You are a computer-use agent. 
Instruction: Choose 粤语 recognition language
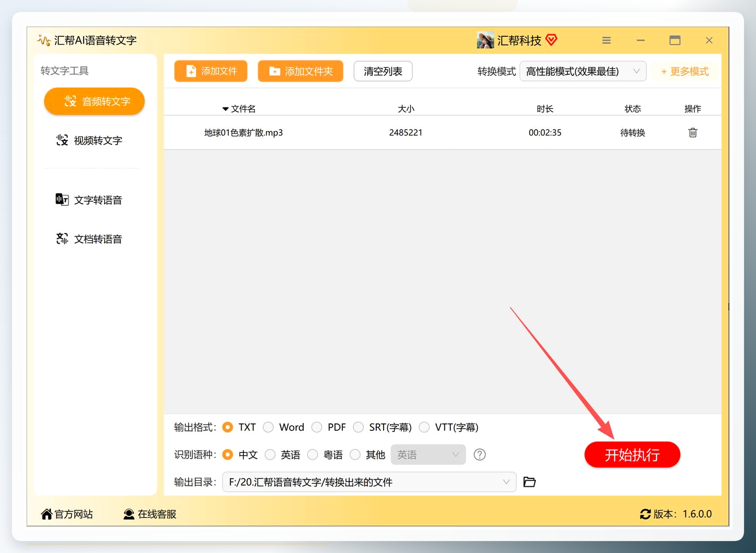point(312,455)
